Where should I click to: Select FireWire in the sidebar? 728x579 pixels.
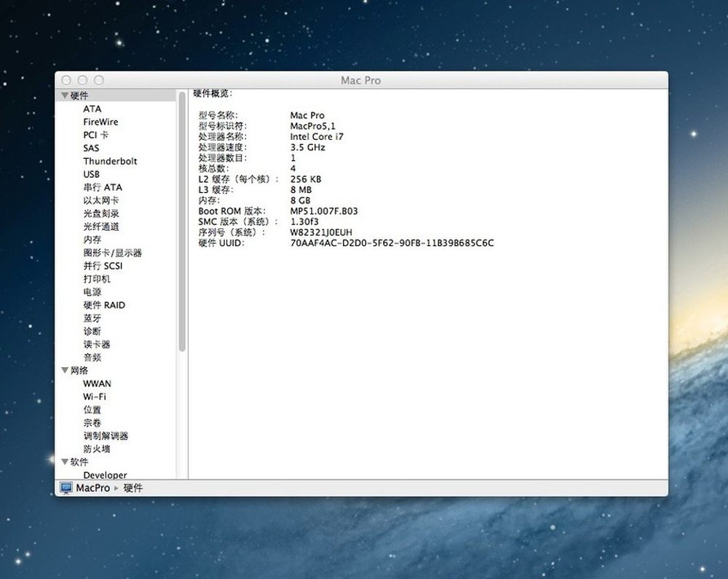[100, 122]
